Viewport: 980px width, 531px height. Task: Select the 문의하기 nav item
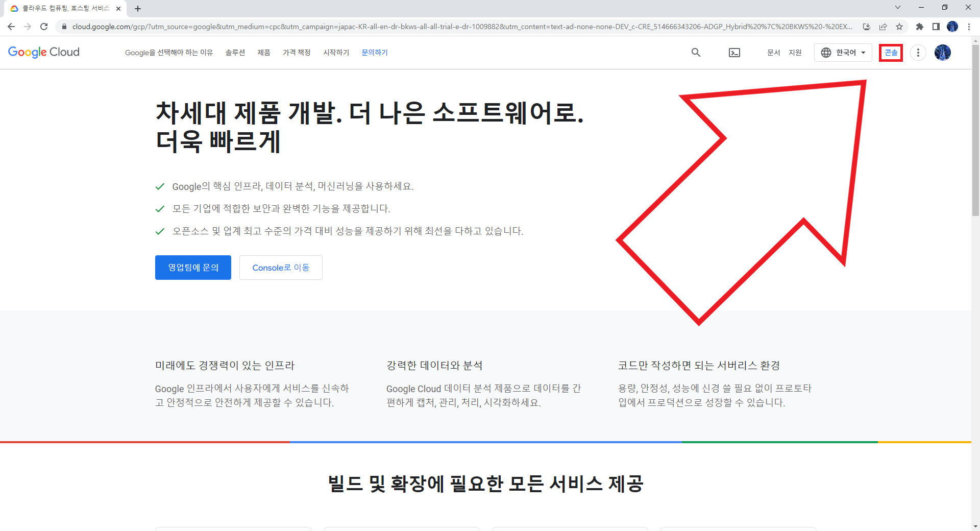point(375,53)
